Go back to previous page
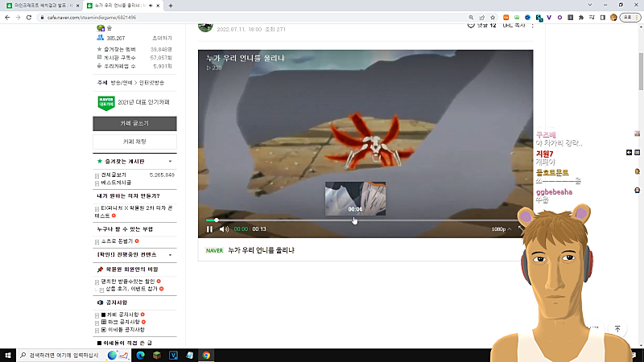Screen dimensions: 644x362 point(7,17)
